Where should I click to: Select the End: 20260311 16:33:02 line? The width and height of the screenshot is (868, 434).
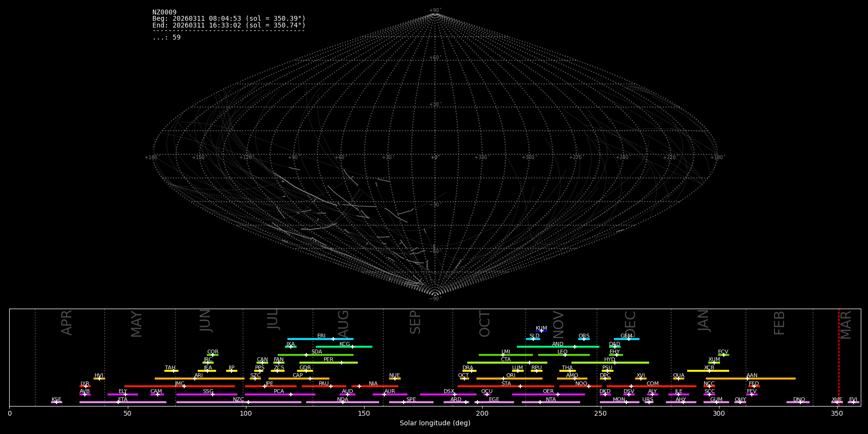229,26
